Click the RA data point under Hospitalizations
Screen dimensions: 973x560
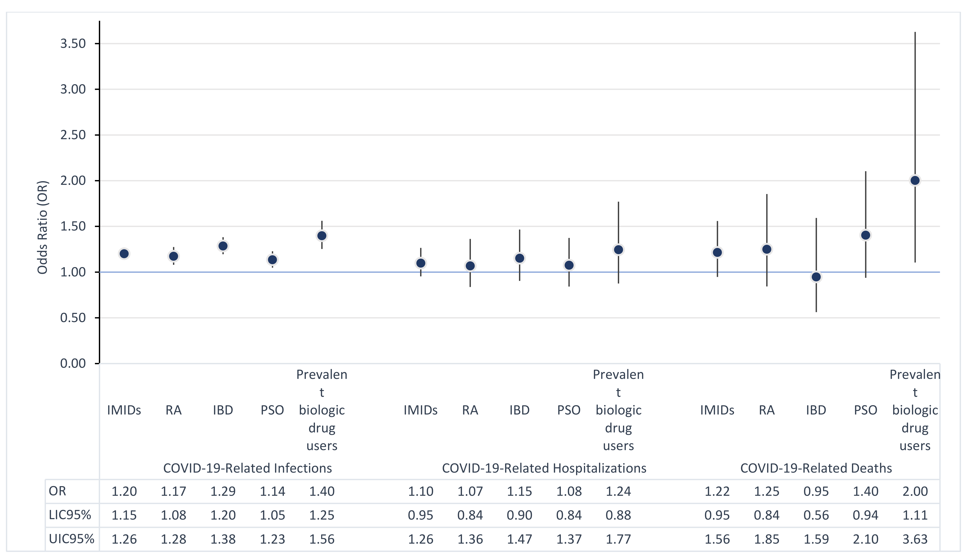click(470, 266)
